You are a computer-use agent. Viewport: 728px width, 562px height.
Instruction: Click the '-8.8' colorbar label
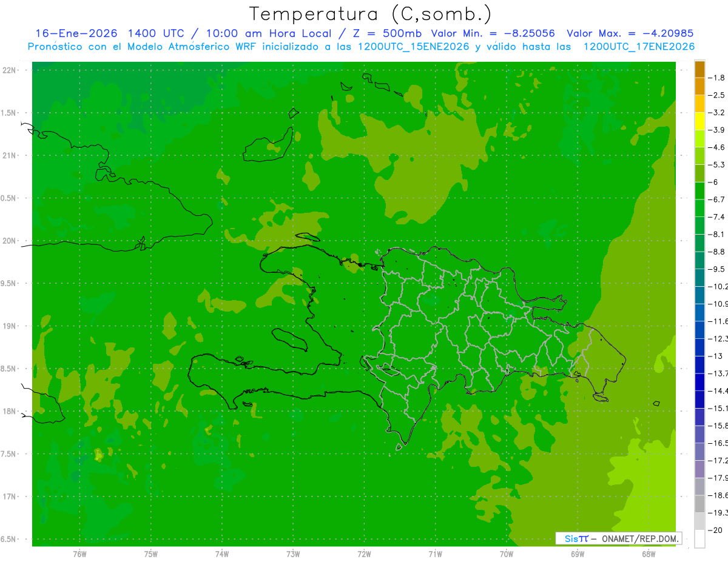click(716, 252)
